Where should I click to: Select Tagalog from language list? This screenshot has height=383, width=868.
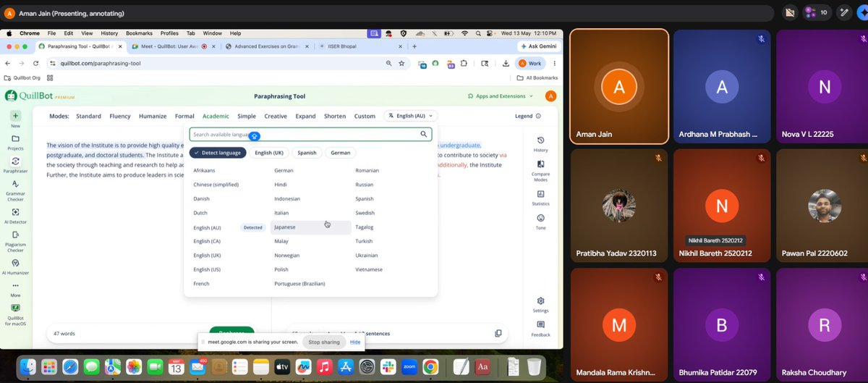tap(365, 227)
